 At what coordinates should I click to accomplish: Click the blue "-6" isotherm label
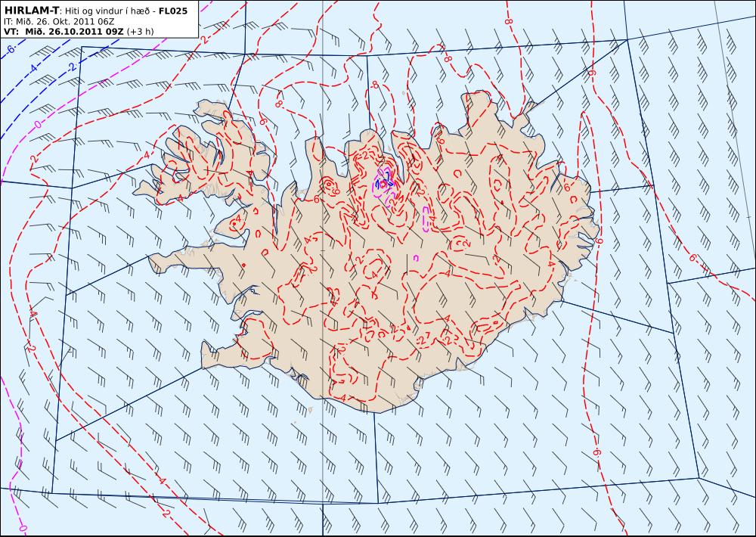11,49
